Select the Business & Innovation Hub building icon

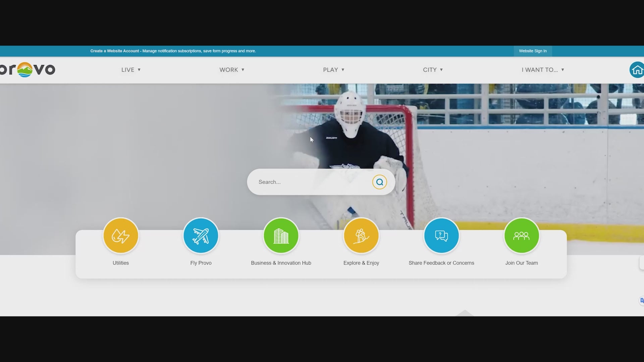click(281, 236)
